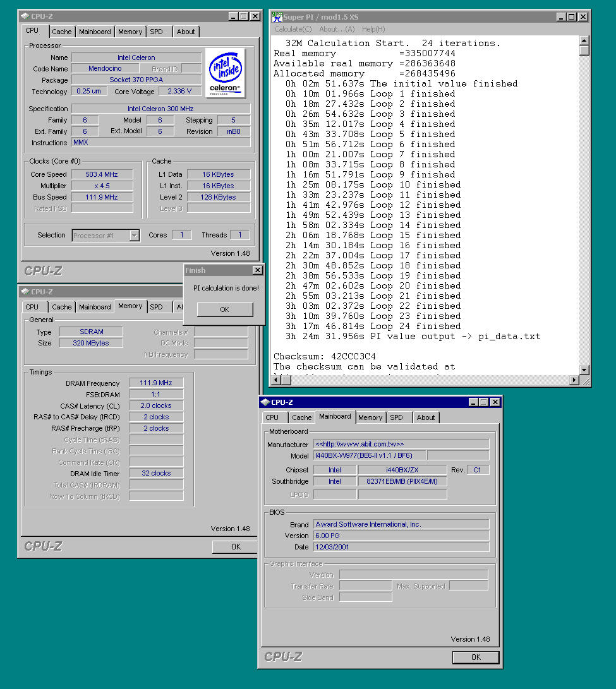Click the Super PI title bar icon

tap(277, 16)
